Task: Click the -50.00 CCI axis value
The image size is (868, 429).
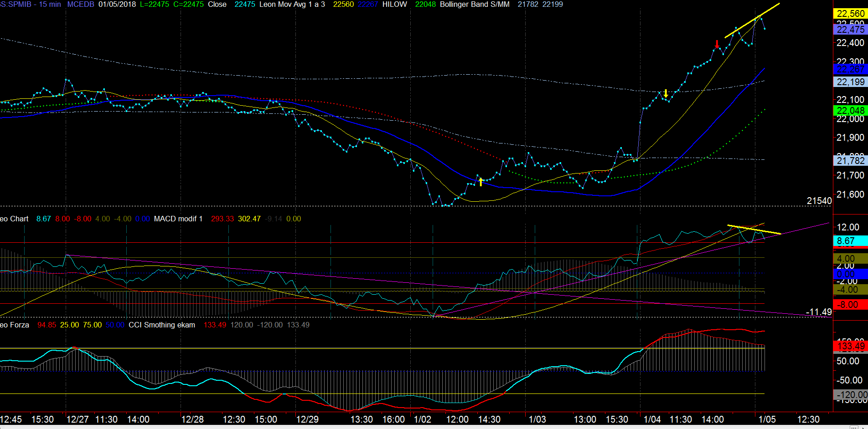Action: [x=850, y=380]
